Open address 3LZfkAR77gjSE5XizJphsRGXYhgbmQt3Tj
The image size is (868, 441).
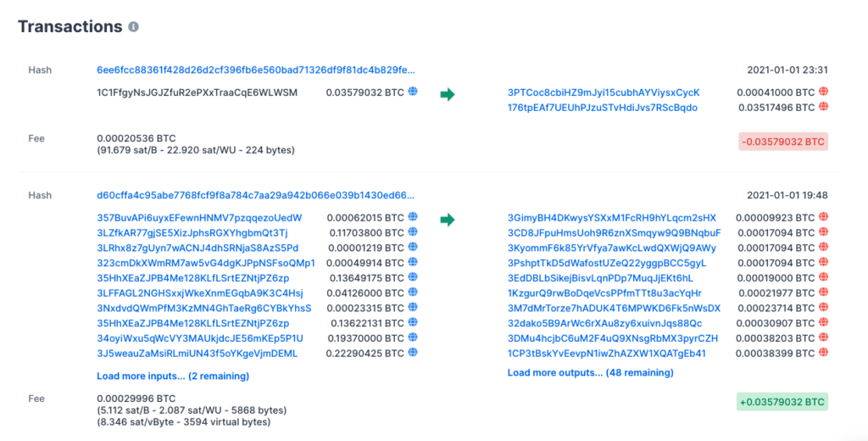coord(192,232)
